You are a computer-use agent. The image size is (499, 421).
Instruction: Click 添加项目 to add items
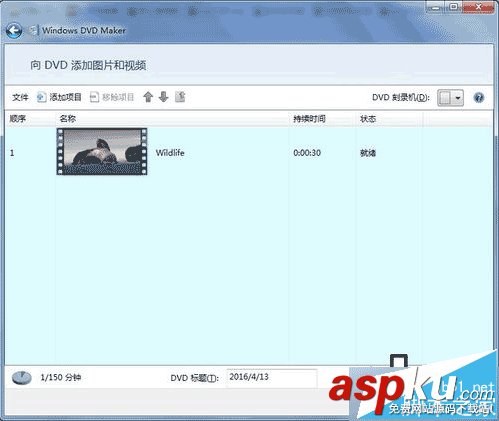point(59,97)
